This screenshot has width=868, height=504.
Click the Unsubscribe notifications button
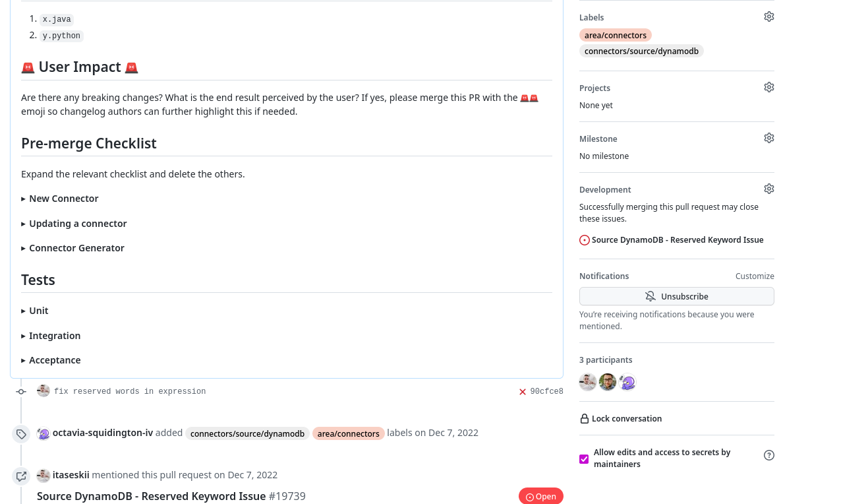677,296
